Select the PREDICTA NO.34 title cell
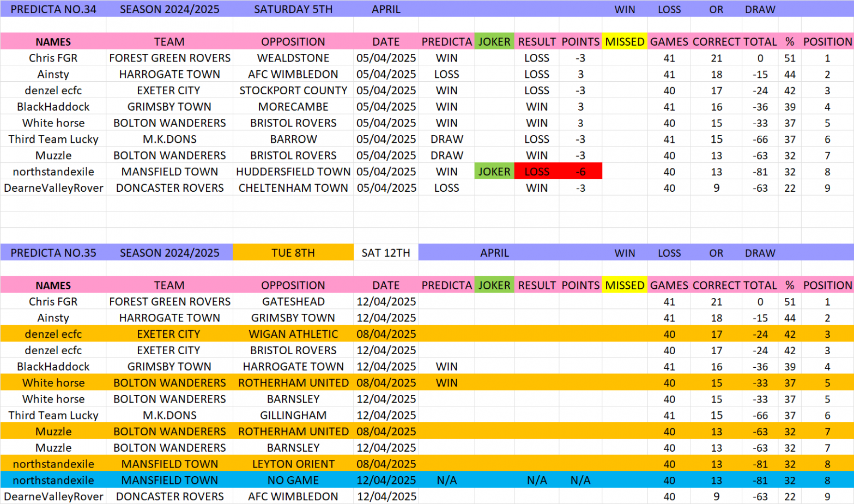Screen dimensions: 854x504 53,9
